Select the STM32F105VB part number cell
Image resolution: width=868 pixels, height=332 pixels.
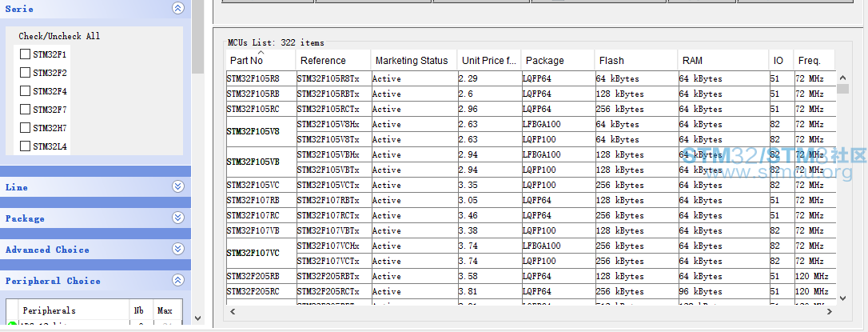261,162
